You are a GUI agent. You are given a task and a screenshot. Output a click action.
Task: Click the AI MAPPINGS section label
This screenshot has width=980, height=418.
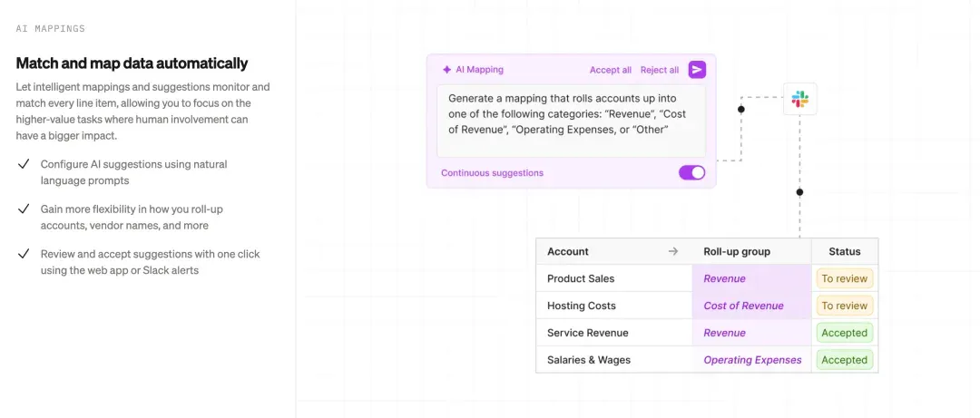click(51, 29)
